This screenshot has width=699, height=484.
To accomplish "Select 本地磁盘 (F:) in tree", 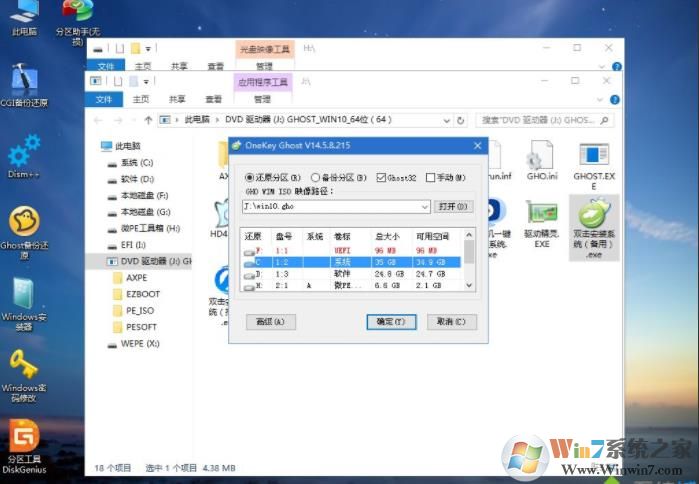I will coord(138,196).
